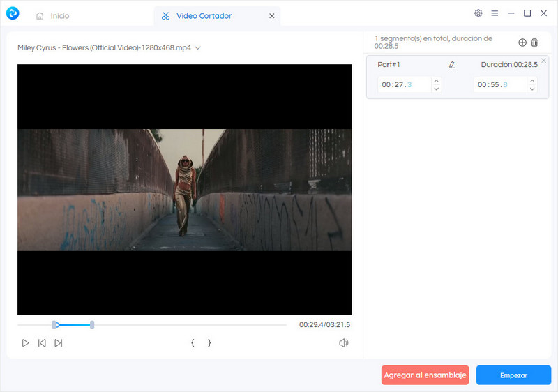This screenshot has height=392, width=558.
Task: Click the Part#1 segment label
Action: click(389, 65)
